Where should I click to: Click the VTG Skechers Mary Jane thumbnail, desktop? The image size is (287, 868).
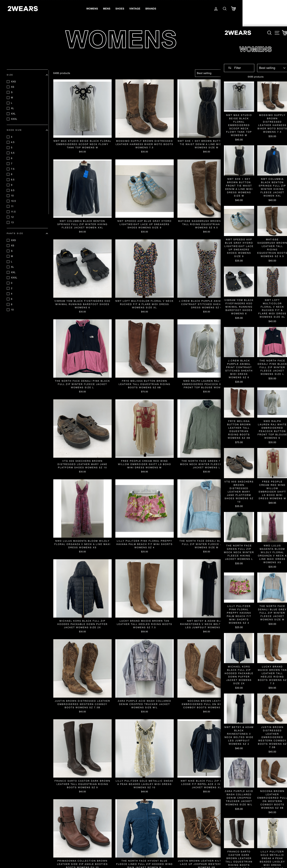(82, 429)
